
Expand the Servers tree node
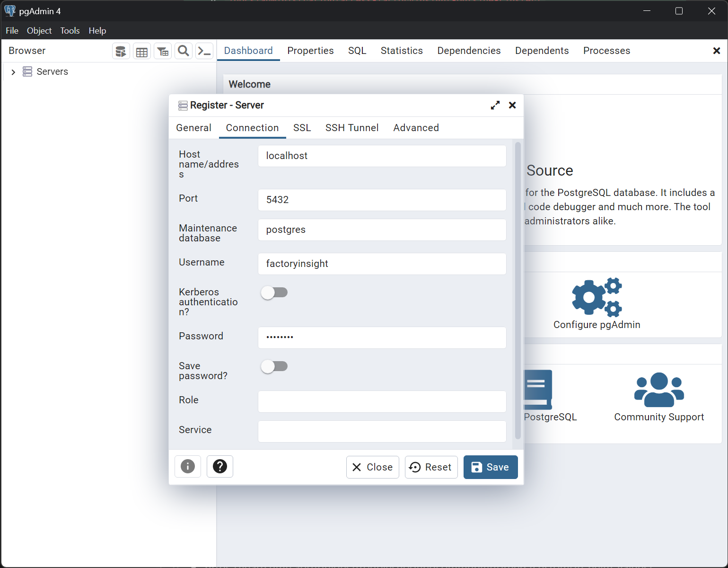(x=13, y=72)
